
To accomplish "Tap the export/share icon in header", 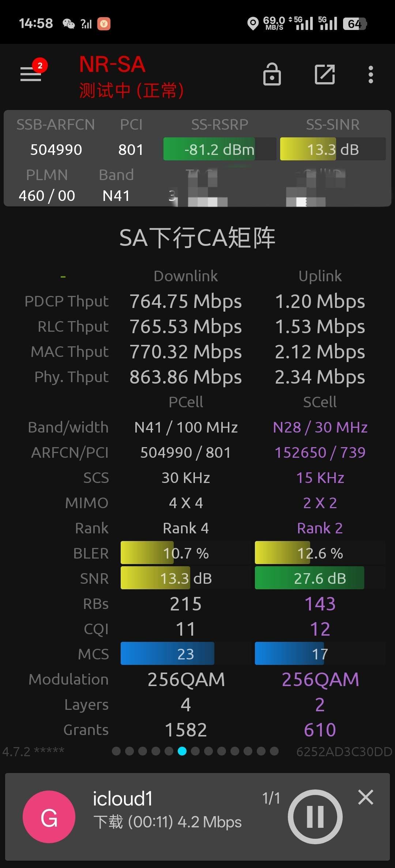I will coord(325,75).
